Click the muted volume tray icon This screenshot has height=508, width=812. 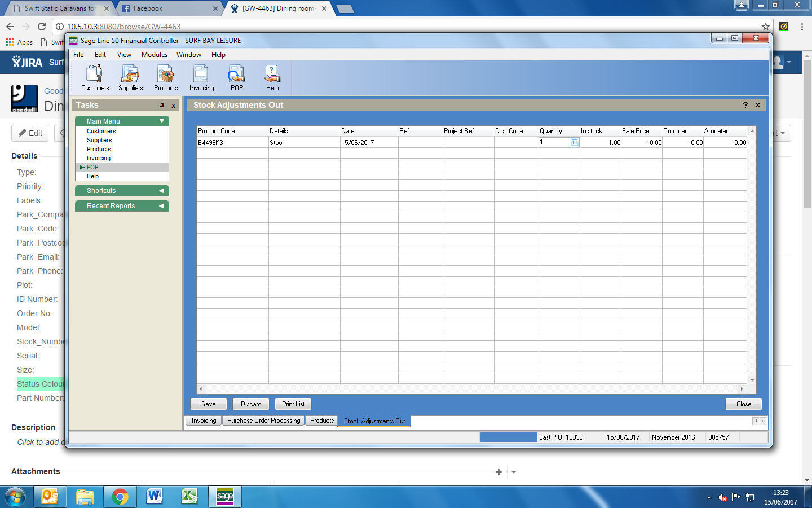pos(722,497)
